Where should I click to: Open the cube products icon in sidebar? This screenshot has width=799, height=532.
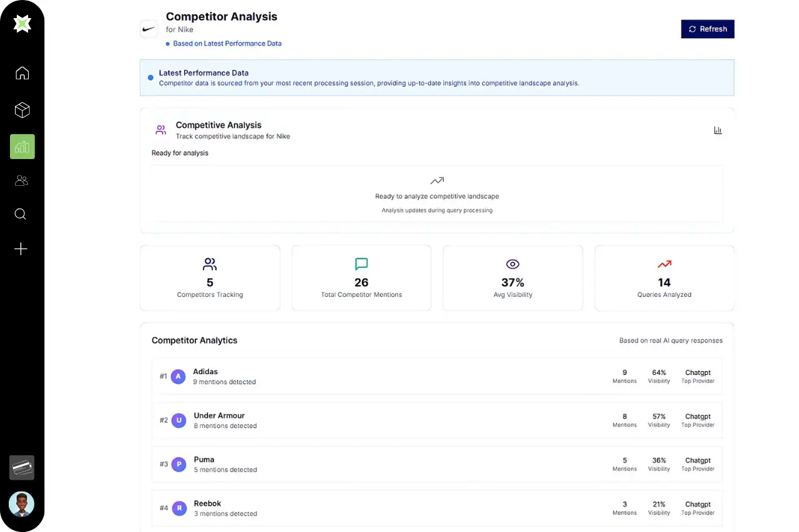tap(22, 110)
